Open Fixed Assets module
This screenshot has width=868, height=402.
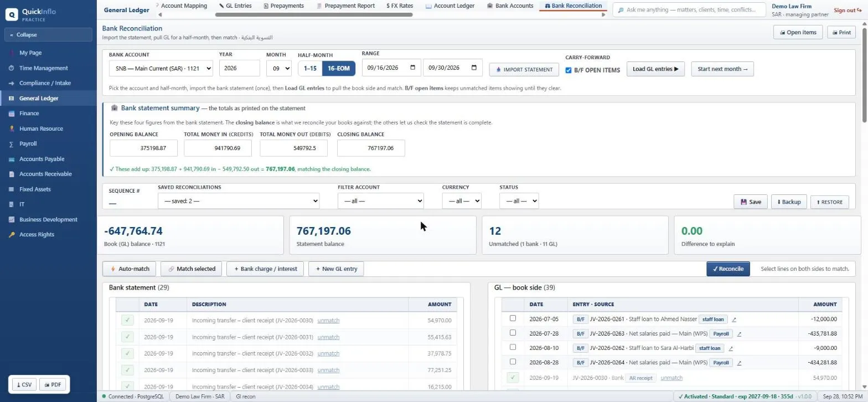(35, 189)
